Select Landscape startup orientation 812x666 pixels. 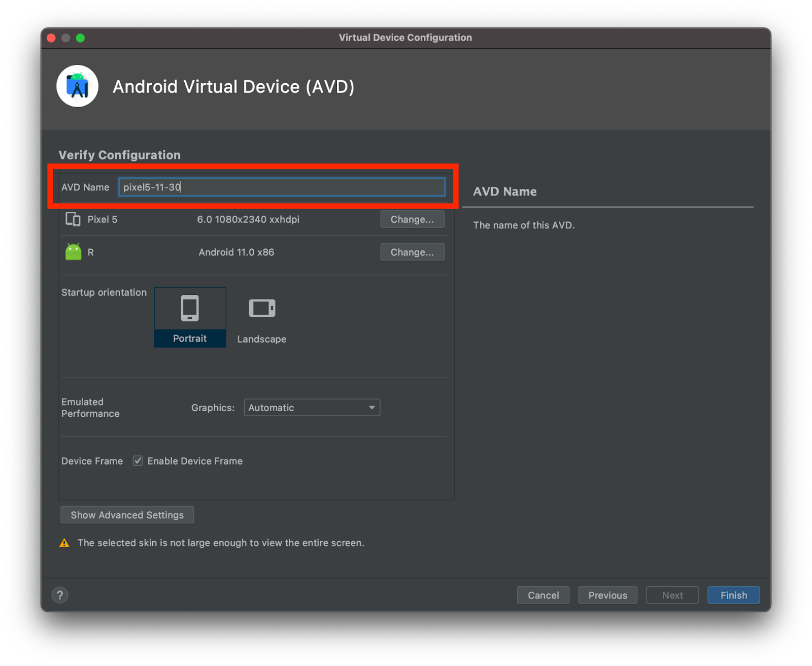click(262, 317)
